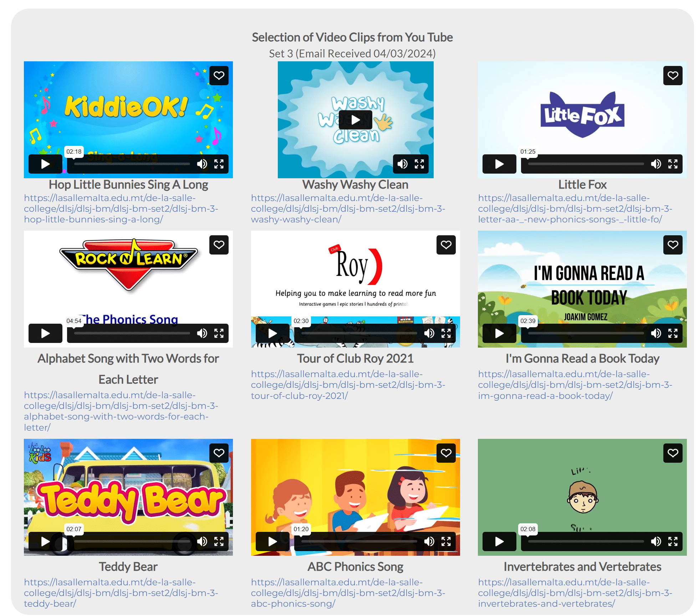Play the Rock N Learn Phonics video
The image size is (699, 616).
pos(45,333)
